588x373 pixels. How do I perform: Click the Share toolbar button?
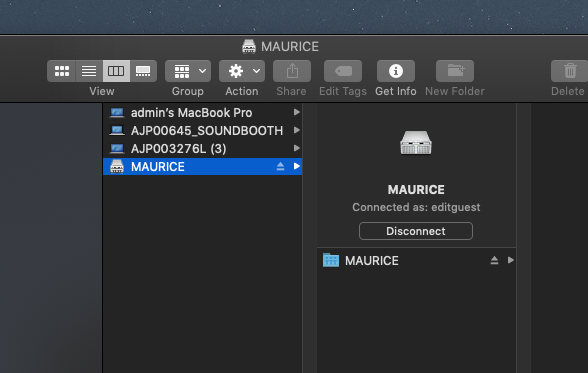click(292, 71)
